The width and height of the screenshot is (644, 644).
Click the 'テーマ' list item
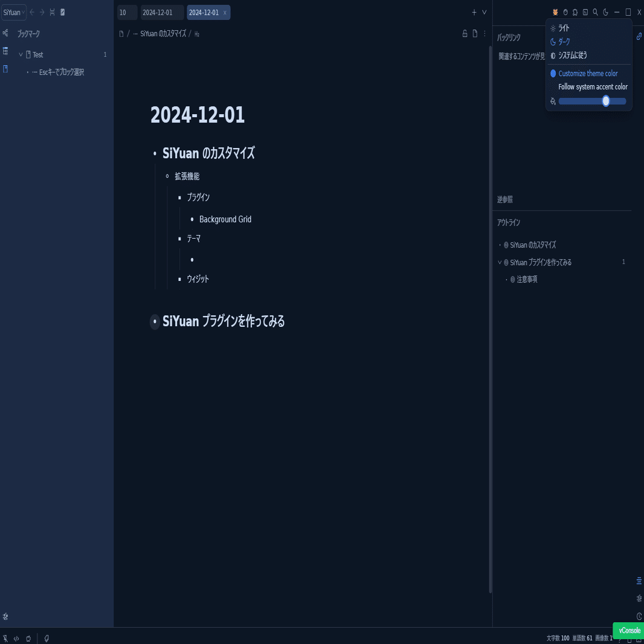pyautogui.click(x=193, y=238)
